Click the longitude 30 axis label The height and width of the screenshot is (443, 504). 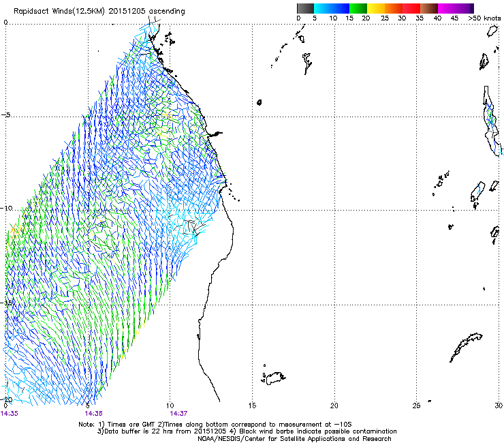tap(499, 406)
